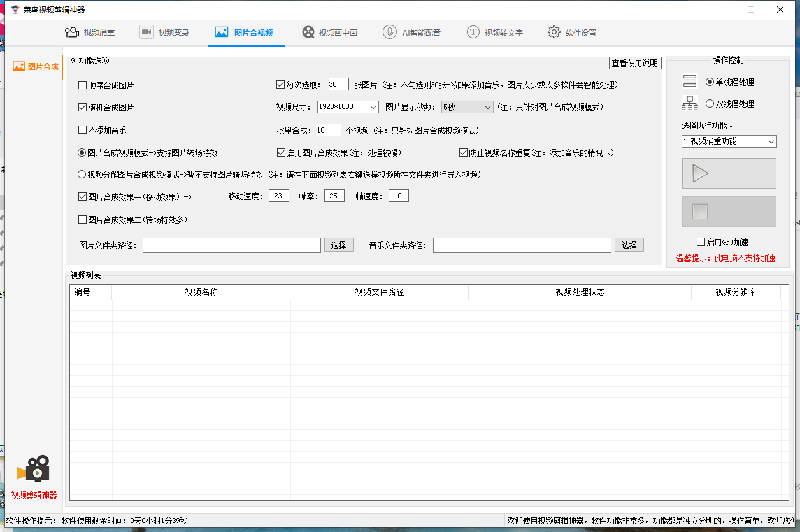This screenshot has width=800, height=532.
Task: Click the AI智能配音 microphone icon
Action: point(390,32)
